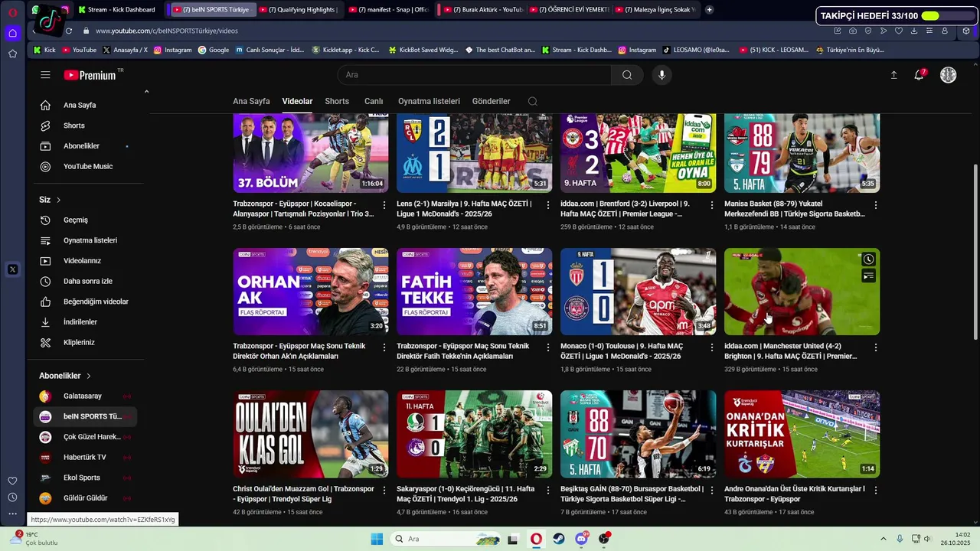Screen dimensions: 980x551
Task: Open the Gönderiler channel tab
Action: 491,101
